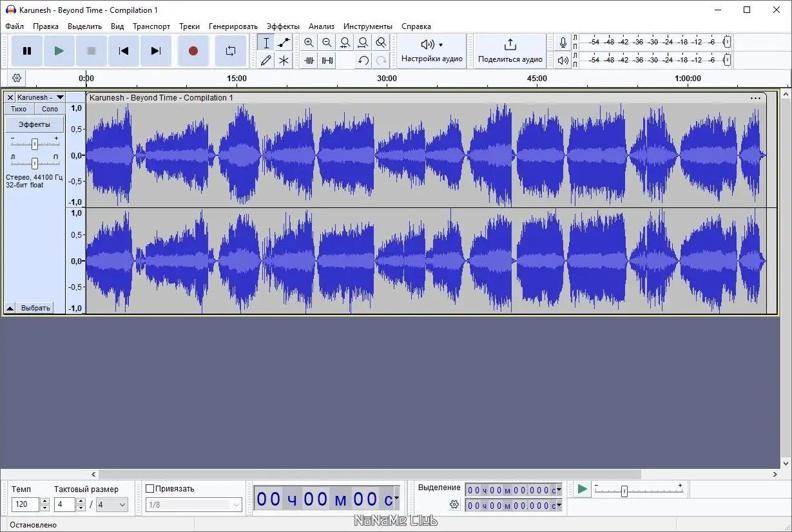Open the selection start time format arrow

(559, 490)
